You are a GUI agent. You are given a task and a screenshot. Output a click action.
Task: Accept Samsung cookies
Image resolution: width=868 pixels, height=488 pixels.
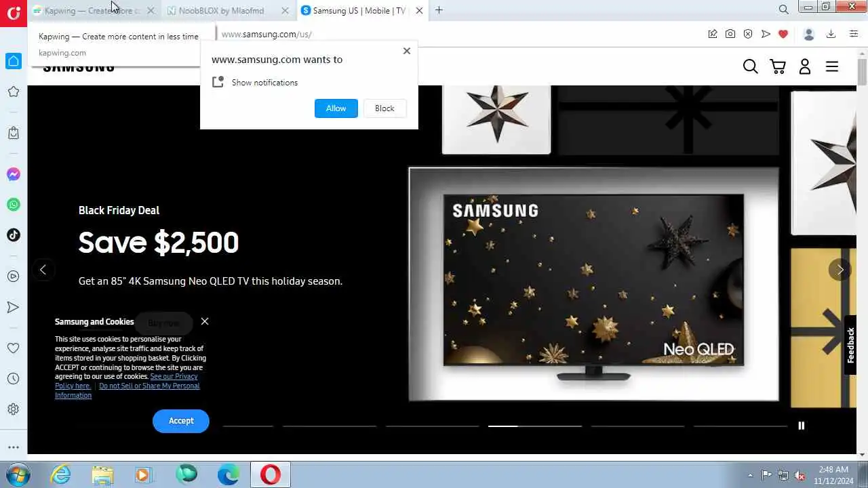181,421
